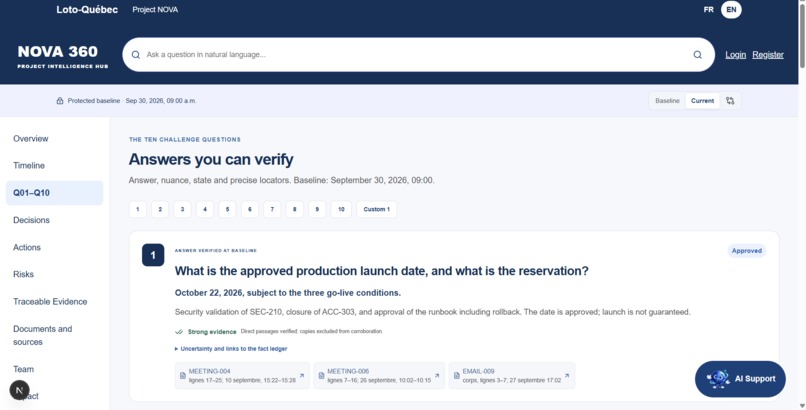Click the Loto-Québec brand name

tap(87, 9)
